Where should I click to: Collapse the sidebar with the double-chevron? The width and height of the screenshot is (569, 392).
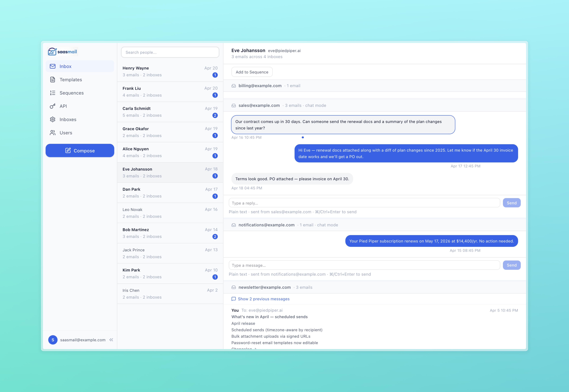(x=111, y=340)
